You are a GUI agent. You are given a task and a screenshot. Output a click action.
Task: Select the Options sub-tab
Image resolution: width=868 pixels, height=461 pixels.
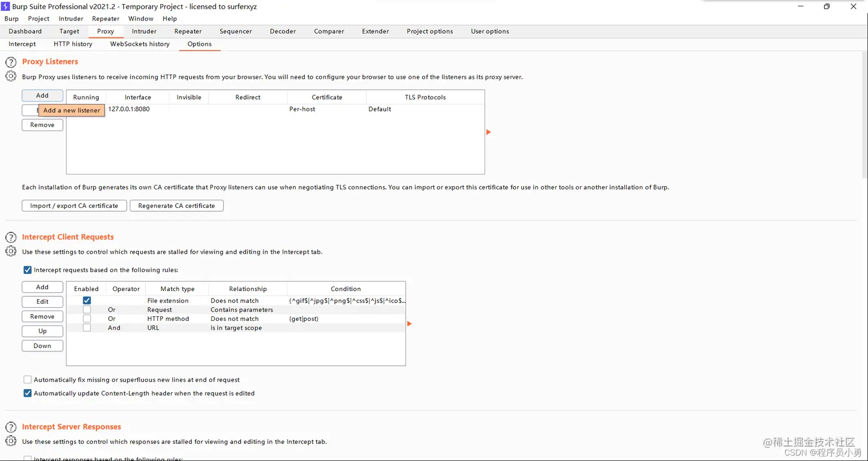pos(200,44)
